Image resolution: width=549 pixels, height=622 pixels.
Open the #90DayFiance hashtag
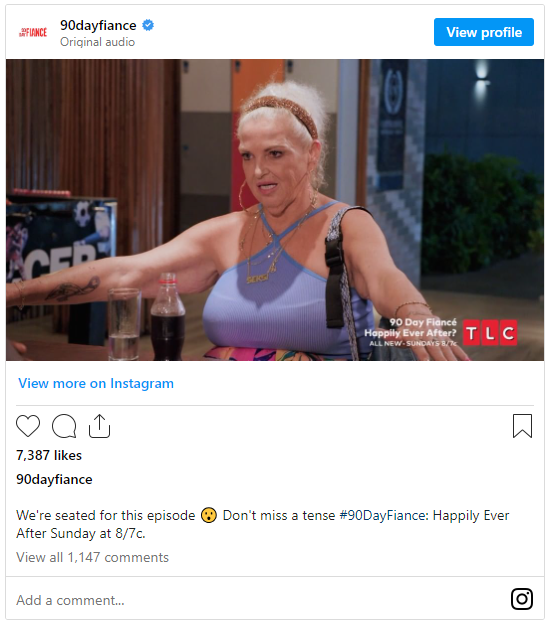point(384,515)
